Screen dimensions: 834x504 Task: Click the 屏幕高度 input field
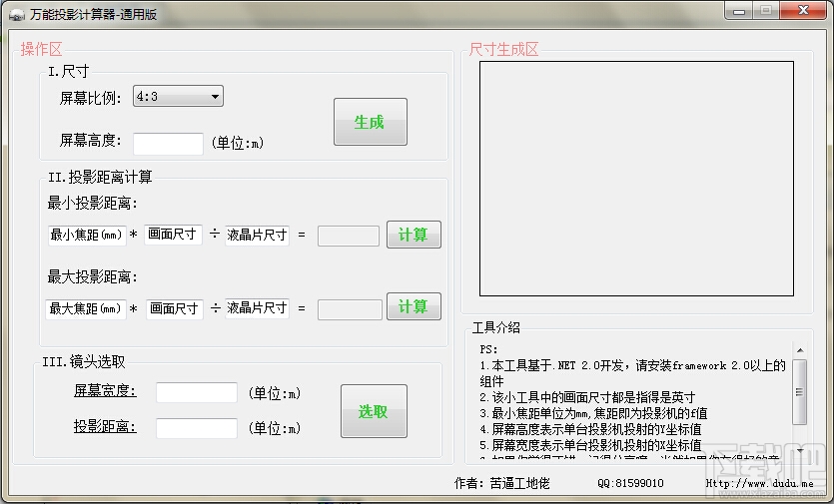(x=168, y=144)
